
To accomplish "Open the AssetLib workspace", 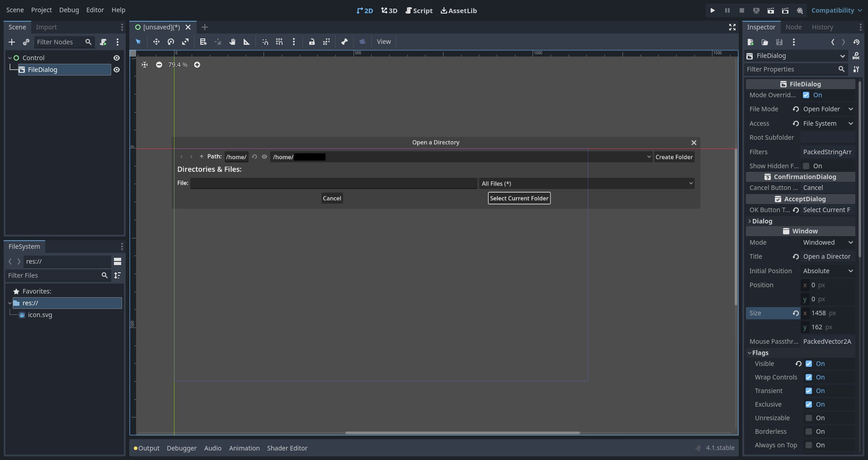I will click(458, 10).
